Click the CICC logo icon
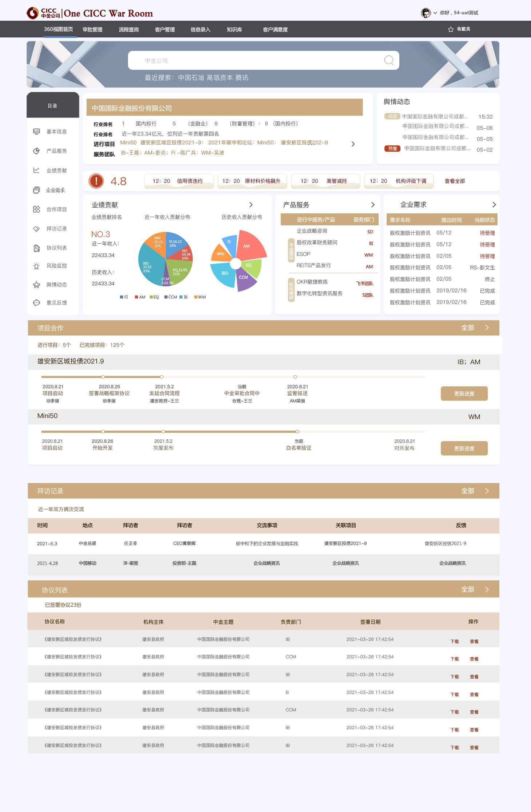531x812 pixels. 33,13
